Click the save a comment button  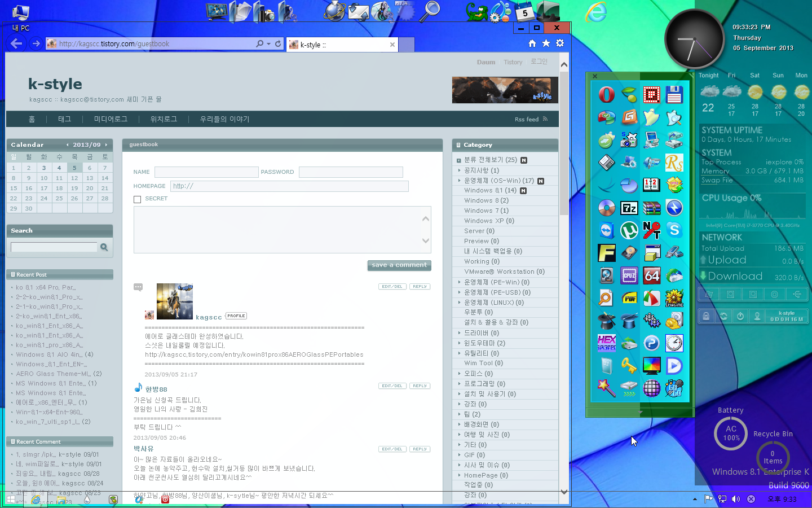pos(399,265)
